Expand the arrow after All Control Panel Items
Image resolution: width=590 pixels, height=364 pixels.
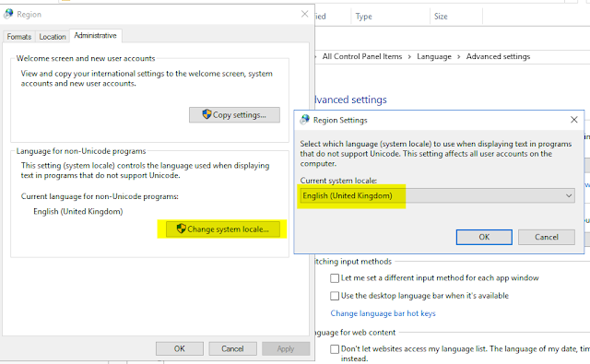click(x=409, y=57)
